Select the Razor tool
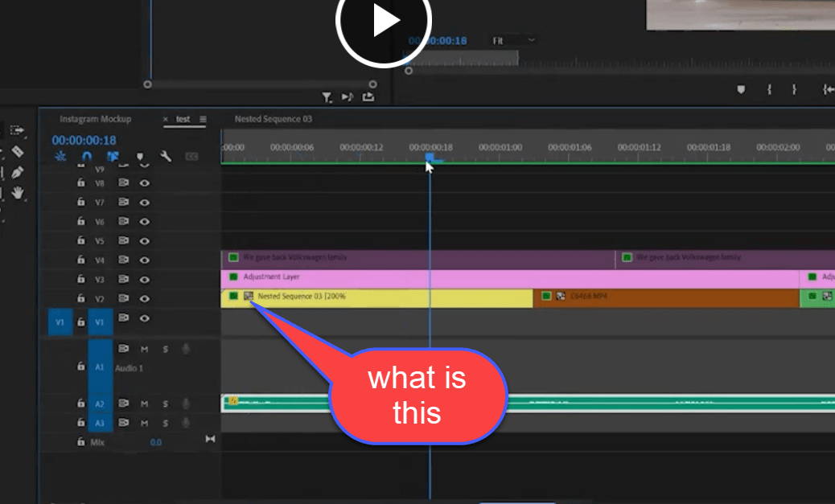The width and height of the screenshot is (835, 504). (x=17, y=153)
